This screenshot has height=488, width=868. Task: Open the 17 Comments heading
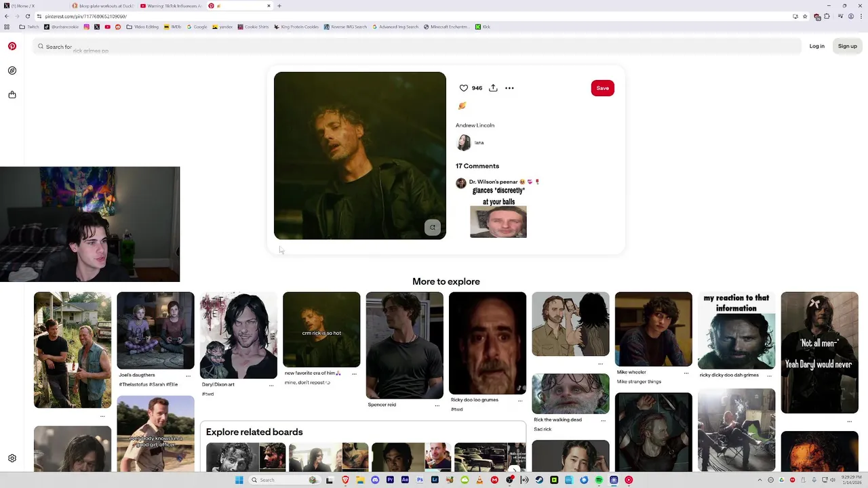[x=477, y=166]
